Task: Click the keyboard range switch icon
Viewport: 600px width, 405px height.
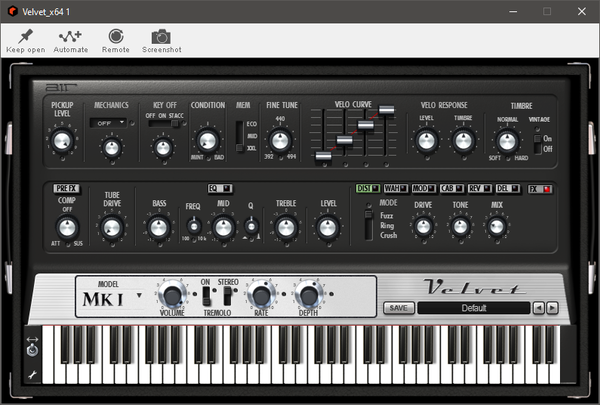Action: 33,346
